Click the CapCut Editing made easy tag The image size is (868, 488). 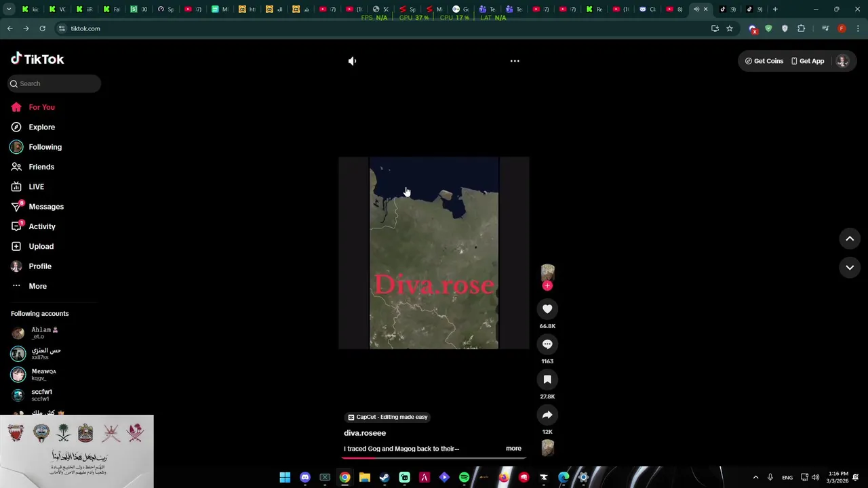[388, 417]
